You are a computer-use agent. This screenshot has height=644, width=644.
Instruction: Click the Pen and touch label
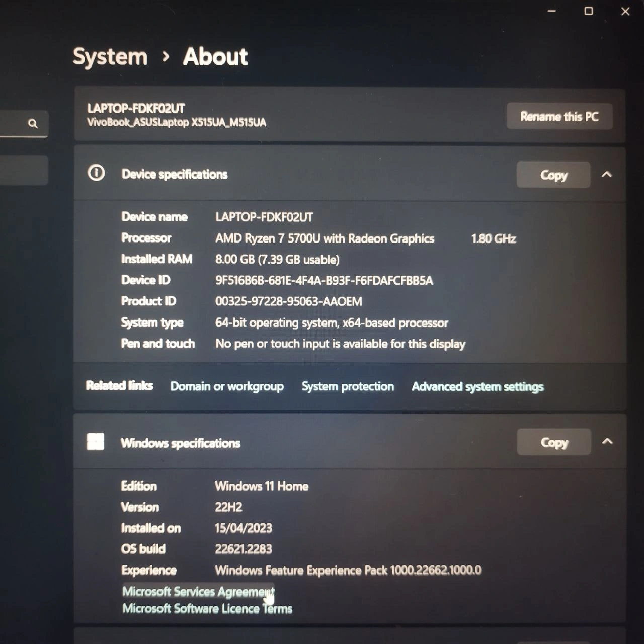click(x=157, y=344)
